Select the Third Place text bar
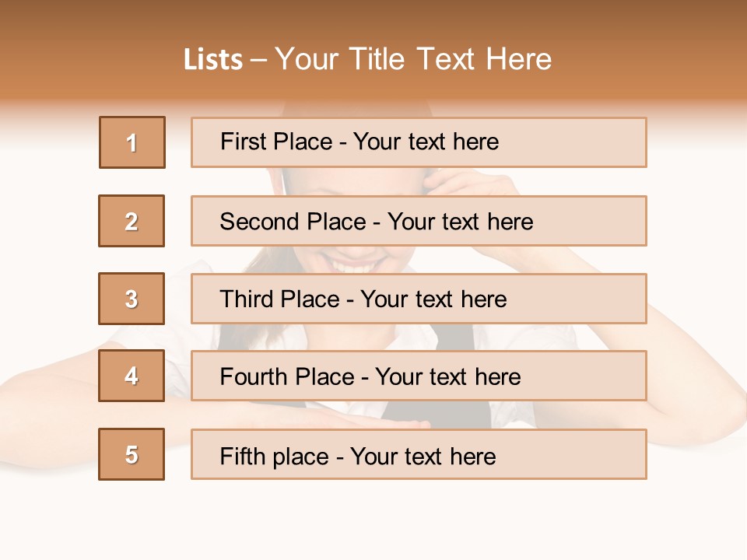This screenshot has height=560, width=747. click(x=419, y=299)
